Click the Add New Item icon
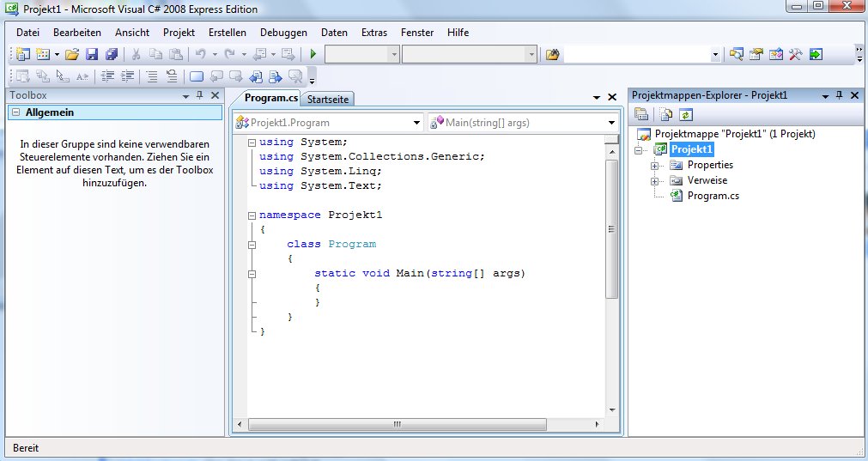 (43, 54)
